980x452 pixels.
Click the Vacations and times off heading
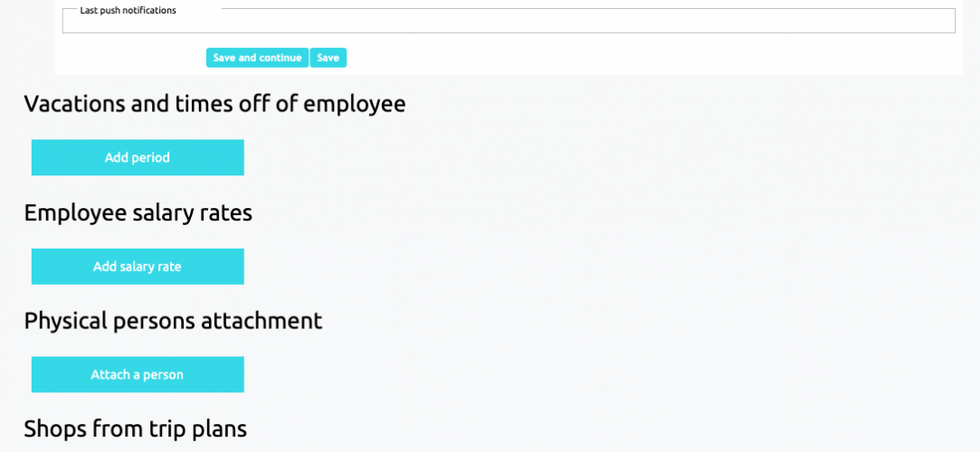pos(214,104)
